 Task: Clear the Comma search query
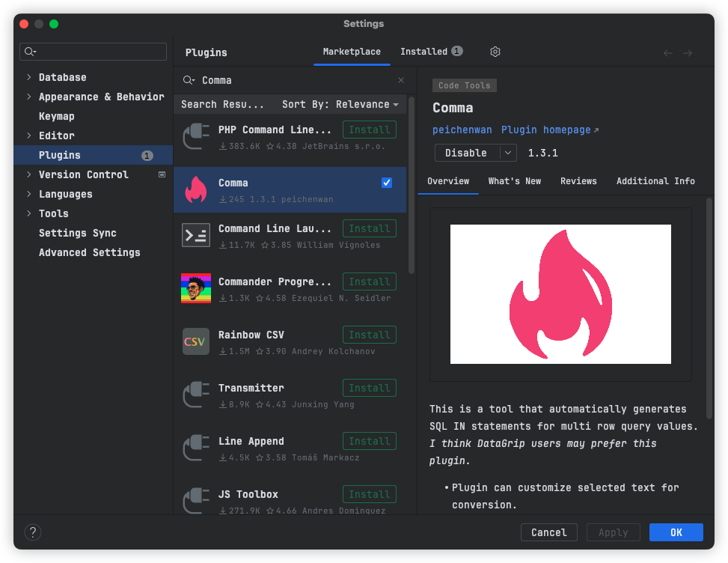tap(401, 80)
